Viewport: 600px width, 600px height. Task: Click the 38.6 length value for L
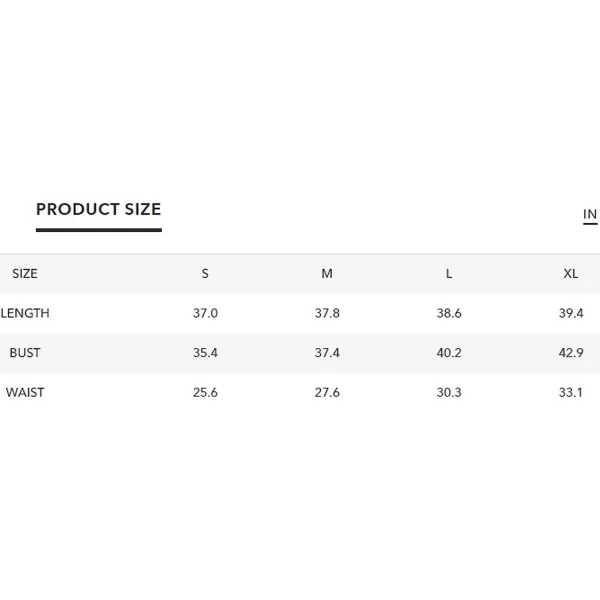coord(449,313)
